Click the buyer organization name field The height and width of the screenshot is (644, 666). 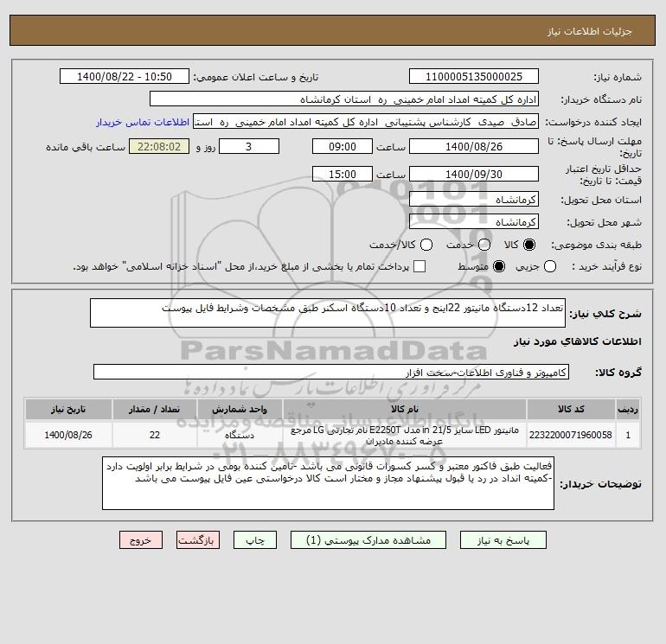coord(344,99)
